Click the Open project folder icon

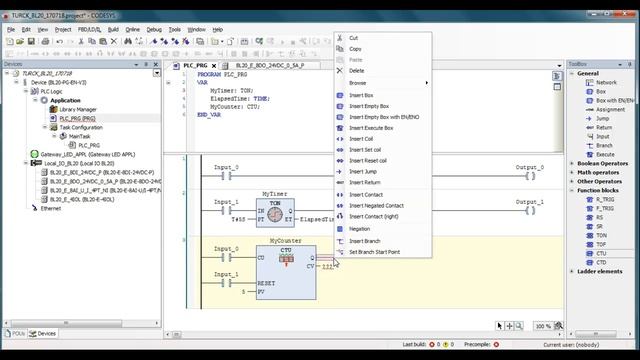pos(20,41)
